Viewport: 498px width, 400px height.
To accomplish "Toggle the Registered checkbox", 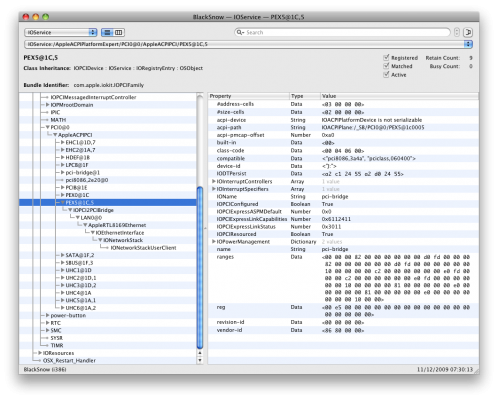I will point(386,57).
